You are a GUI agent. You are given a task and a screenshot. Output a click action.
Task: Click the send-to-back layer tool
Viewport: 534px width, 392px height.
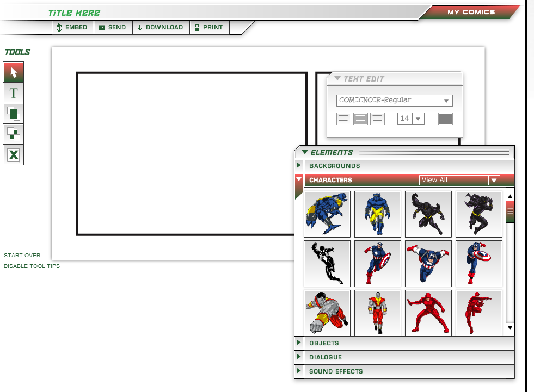13,134
